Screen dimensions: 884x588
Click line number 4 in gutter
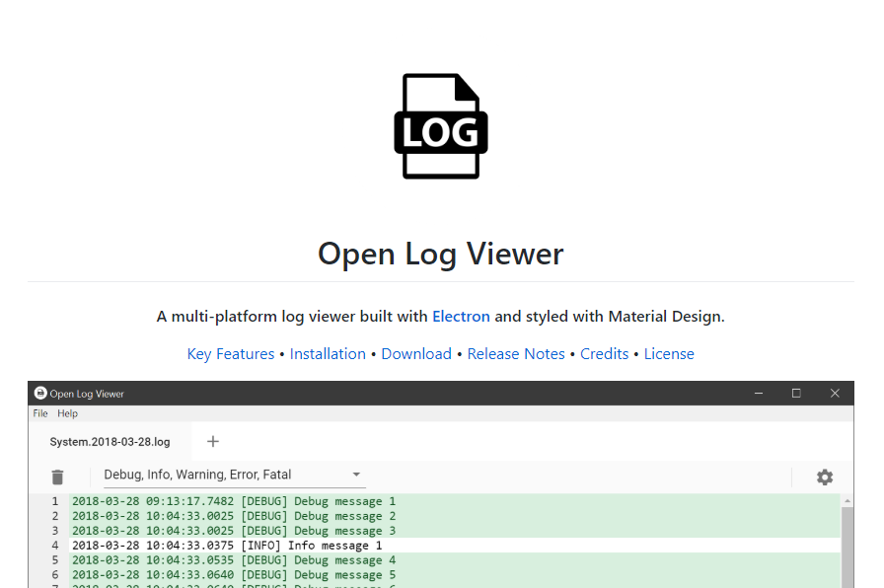click(x=55, y=546)
